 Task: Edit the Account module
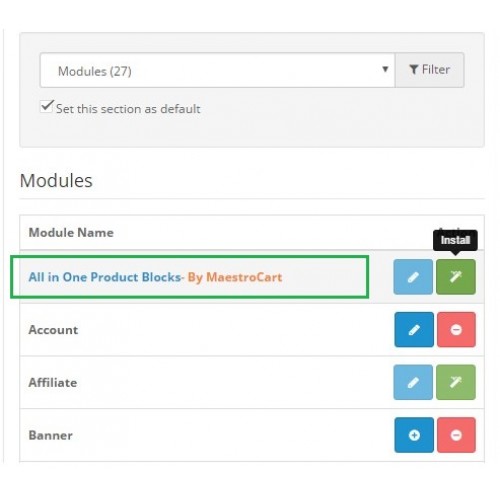pyautogui.click(x=414, y=330)
